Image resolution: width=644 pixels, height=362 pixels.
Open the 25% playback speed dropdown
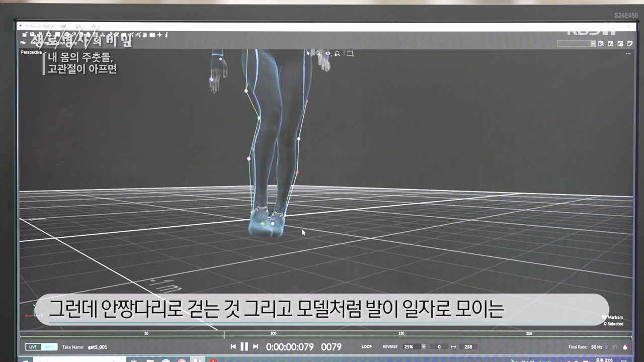pos(414,346)
